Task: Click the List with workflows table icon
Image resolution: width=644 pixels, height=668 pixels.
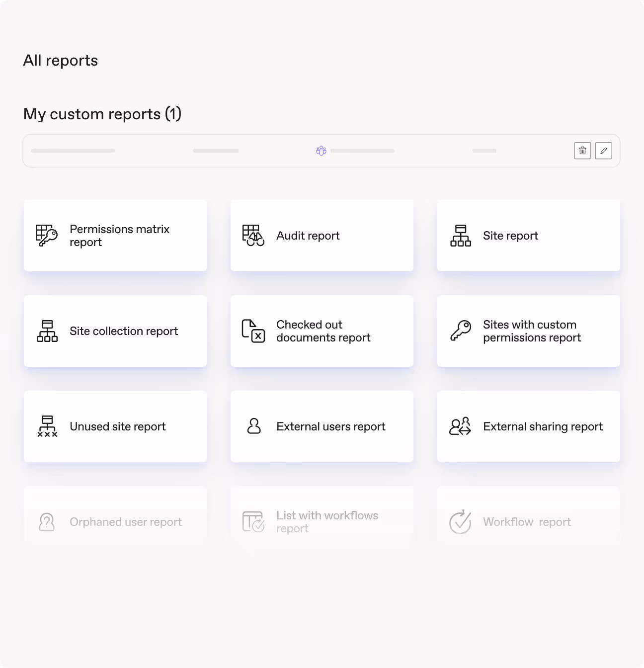Action: (x=253, y=522)
